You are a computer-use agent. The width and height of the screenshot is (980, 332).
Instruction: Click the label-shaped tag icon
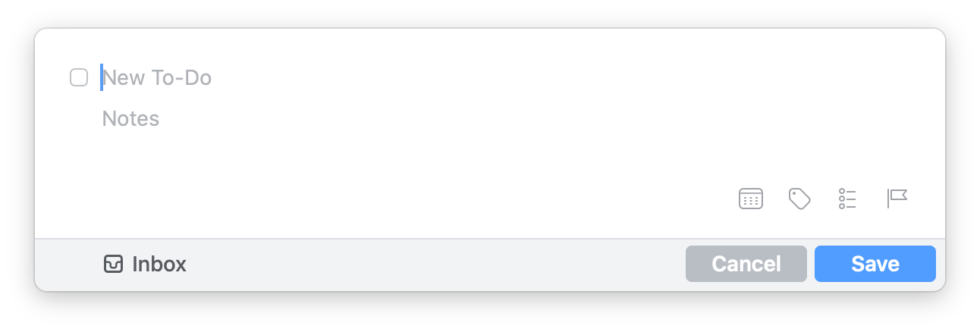[799, 199]
